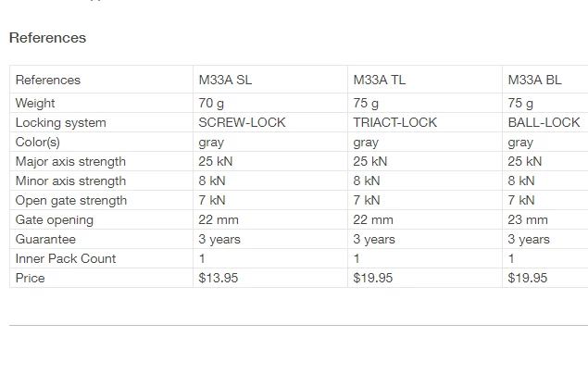Click the Inner Pack Count label
Screen dimensions: 588x374
coord(66,258)
